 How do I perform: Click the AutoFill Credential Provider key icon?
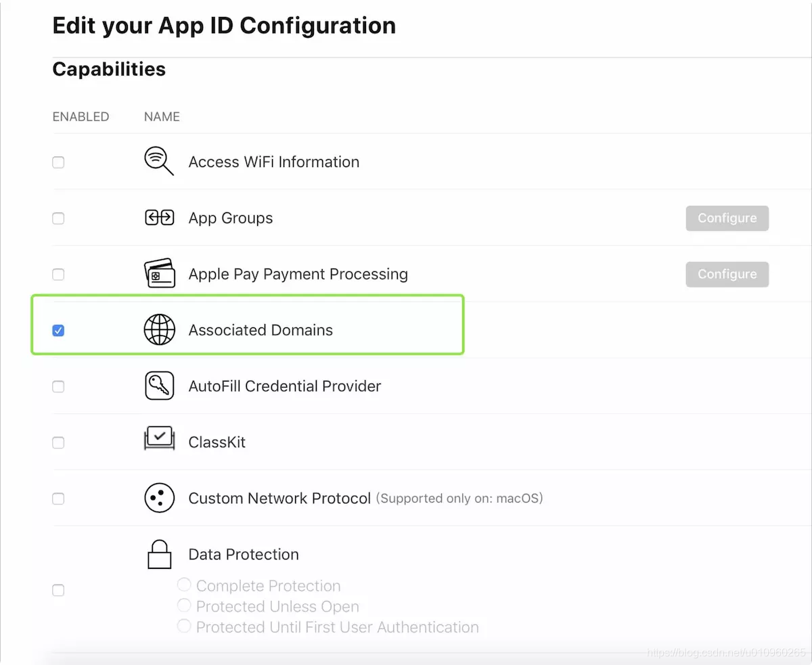[160, 386]
